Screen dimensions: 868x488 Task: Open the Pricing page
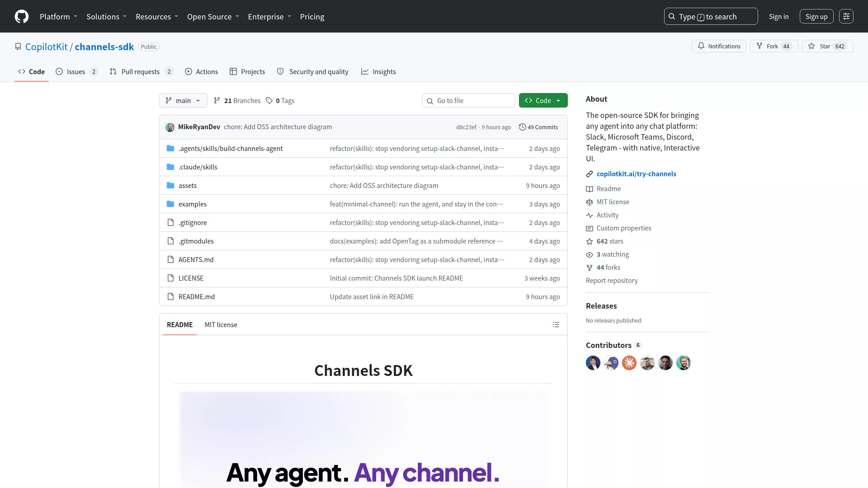click(x=312, y=17)
